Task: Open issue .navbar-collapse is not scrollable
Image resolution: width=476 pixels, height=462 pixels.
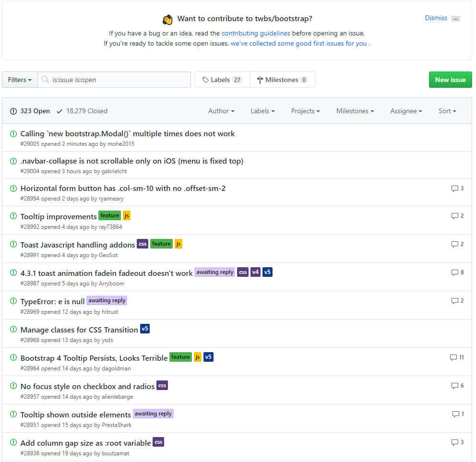Action: (132, 161)
